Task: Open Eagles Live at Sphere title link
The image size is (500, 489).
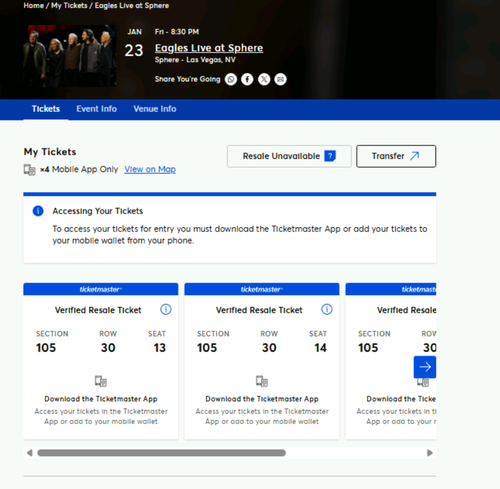Action: pyautogui.click(x=209, y=48)
